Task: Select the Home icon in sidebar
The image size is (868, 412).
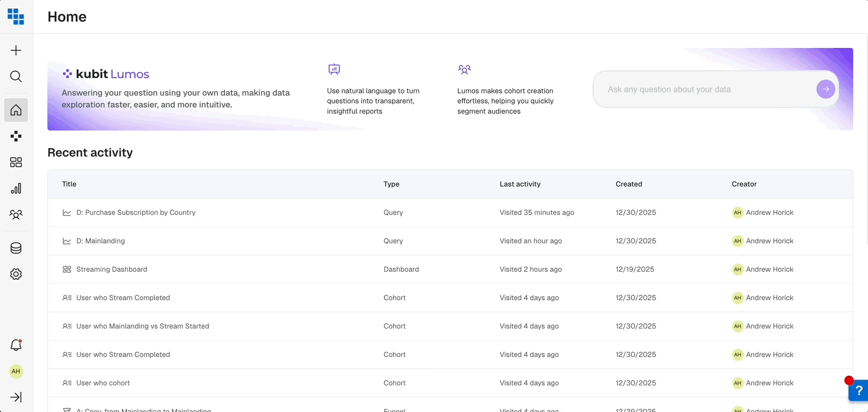Action: 16,110
